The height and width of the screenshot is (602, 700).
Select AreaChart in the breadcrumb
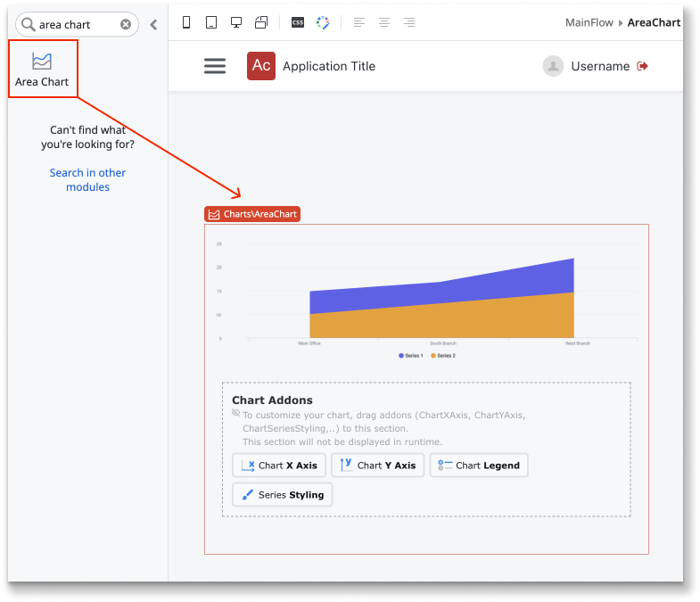point(654,22)
